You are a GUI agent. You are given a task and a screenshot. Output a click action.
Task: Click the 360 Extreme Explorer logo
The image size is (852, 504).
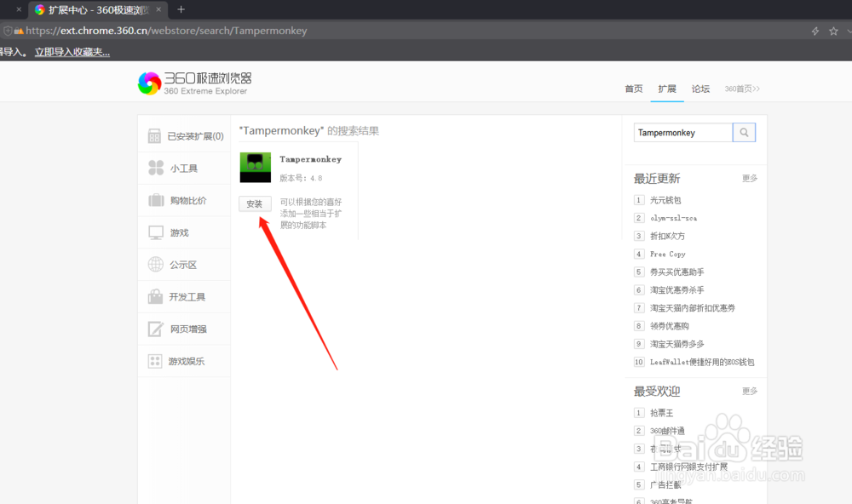[194, 83]
